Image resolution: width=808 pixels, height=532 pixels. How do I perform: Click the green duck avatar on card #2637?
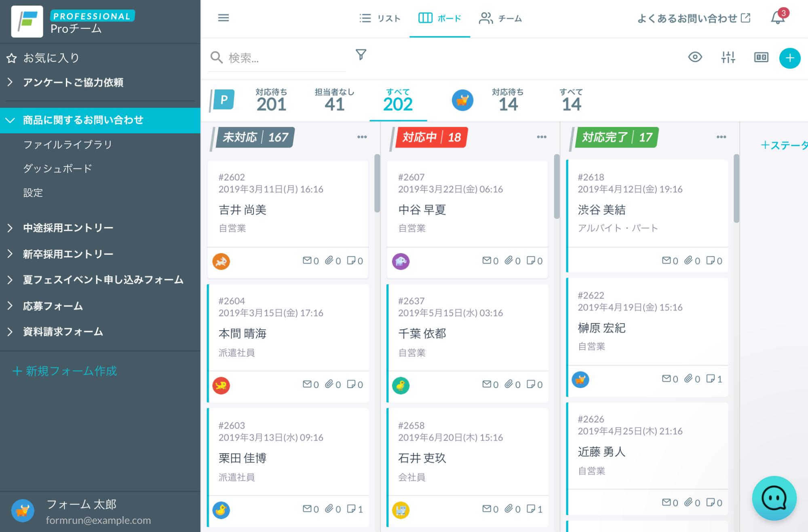tap(401, 385)
